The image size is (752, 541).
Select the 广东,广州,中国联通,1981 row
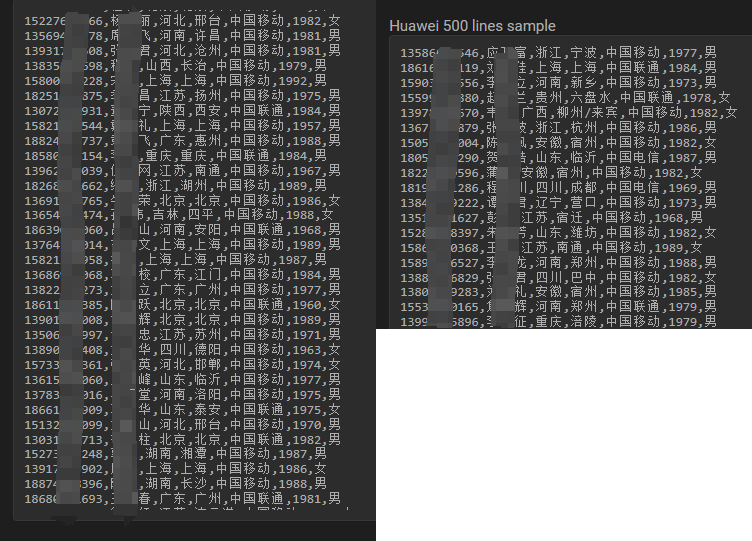(x=182, y=499)
